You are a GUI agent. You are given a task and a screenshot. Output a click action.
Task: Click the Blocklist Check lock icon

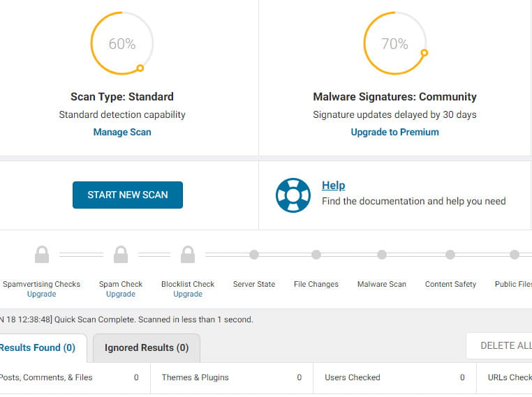(x=188, y=255)
